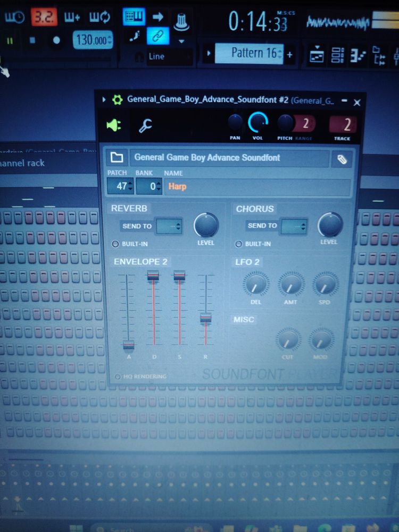This screenshot has height=532, width=399.
Task: Open the Piano roll view icon
Action: [x=358, y=55]
